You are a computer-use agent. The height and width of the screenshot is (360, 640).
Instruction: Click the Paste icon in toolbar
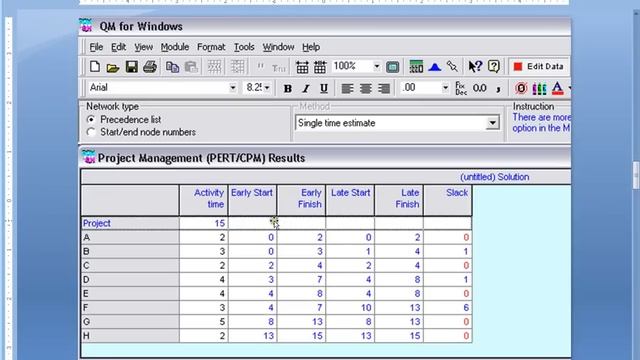pyautogui.click(x=191, y=67)
